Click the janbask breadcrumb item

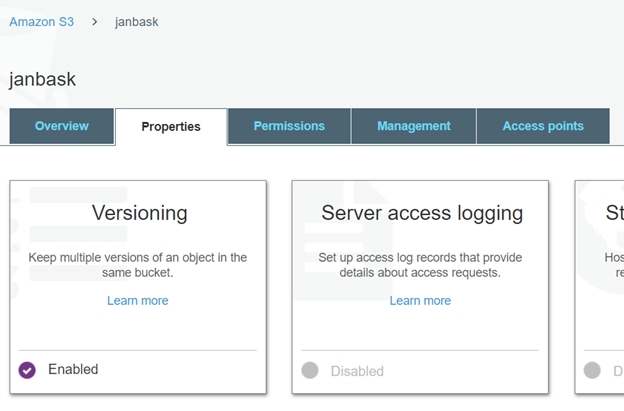click(136, 21)
